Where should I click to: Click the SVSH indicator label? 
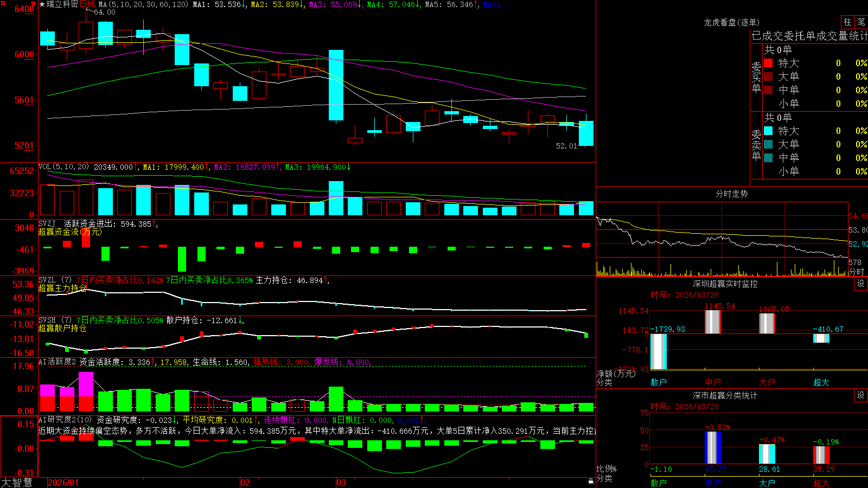click(x=47, y=320)
